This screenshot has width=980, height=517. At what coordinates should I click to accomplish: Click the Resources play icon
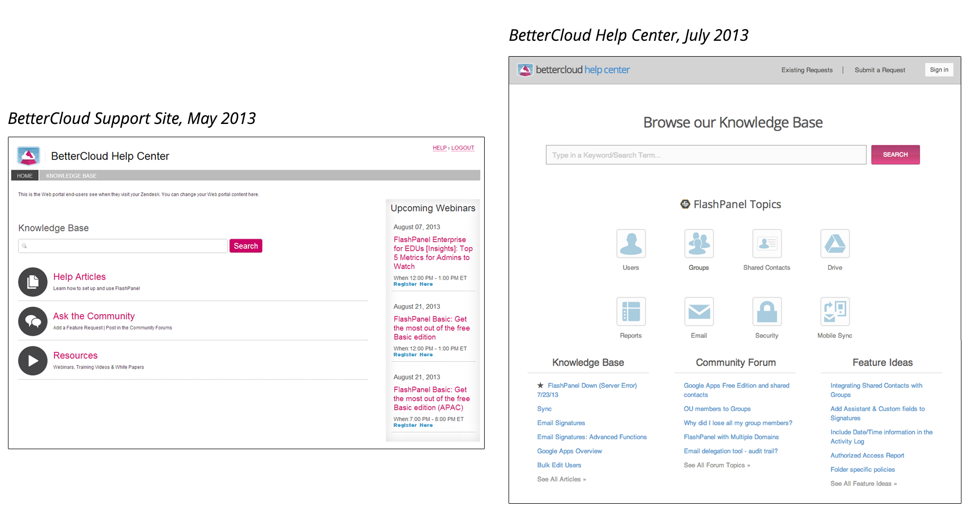(33, 361)
